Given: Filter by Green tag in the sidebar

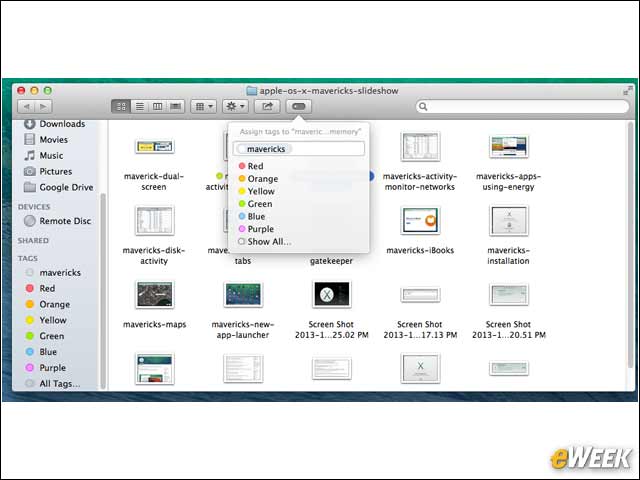Looking at the screenshot, I should [45, 336].
